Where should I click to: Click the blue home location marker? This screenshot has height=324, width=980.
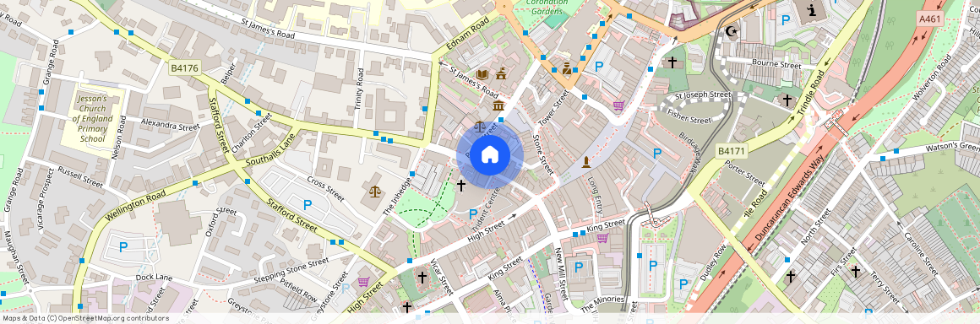[x=490, y=156]
